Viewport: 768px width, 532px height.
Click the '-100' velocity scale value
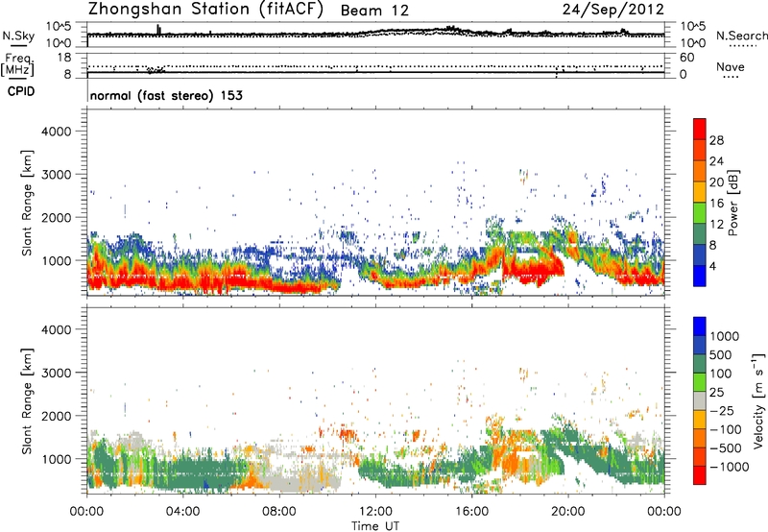coord(726,429)
